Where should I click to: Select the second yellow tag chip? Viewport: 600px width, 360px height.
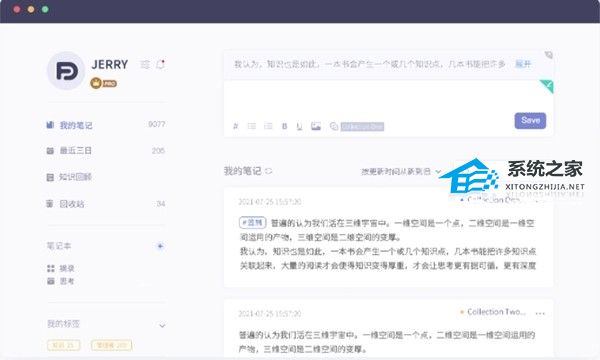click(111, 345)
